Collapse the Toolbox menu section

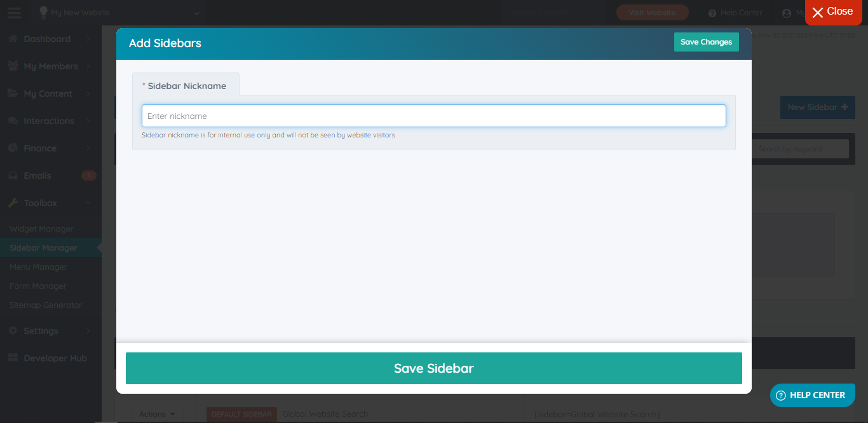click(51, 203)
